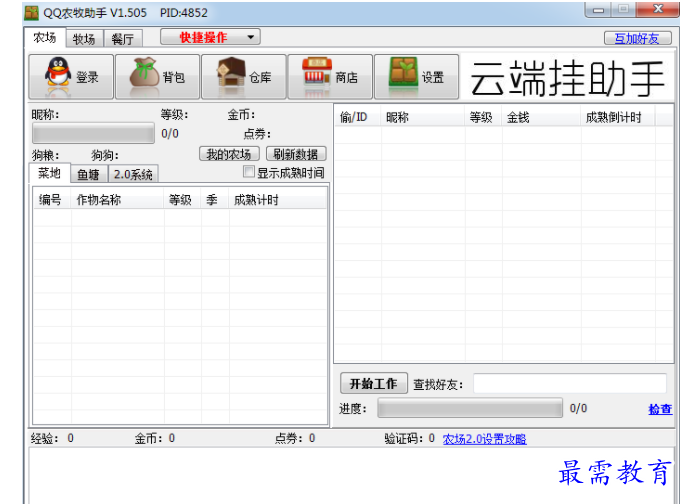This screenshot has width=680, height=504.
Task: Click the 检查 link
Action: coord(660,409)
